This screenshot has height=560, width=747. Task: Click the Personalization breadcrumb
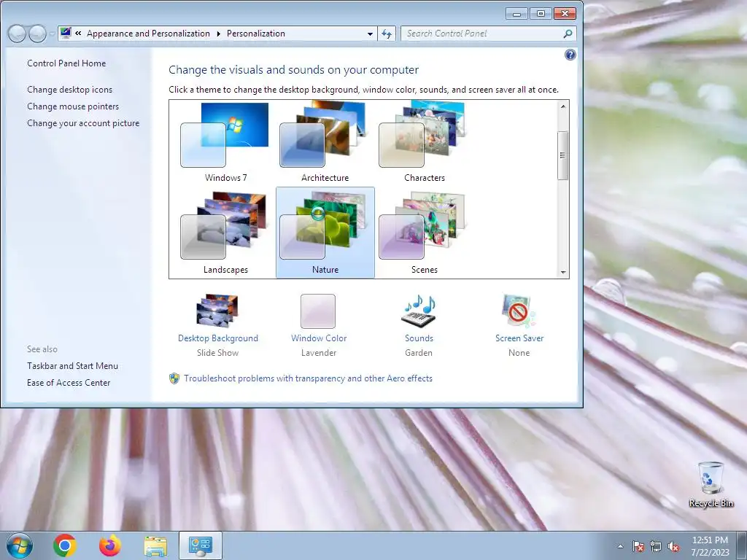pos(256,34)
